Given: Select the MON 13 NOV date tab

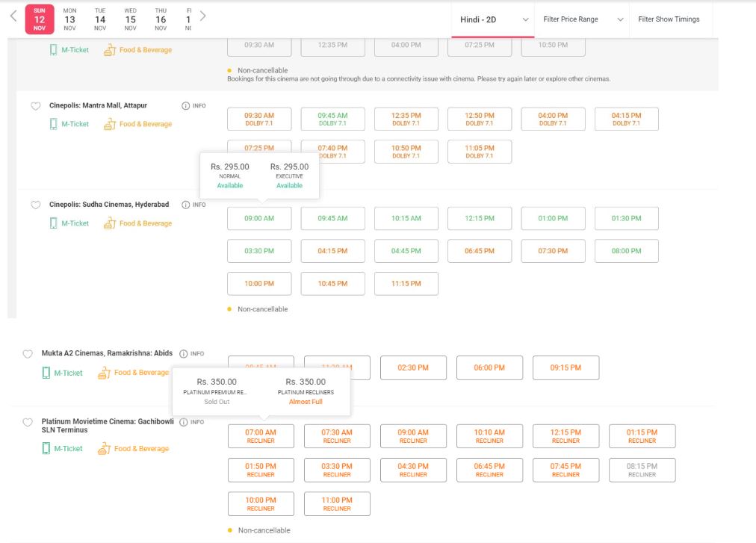Looking at the screenshot, I should 69,19.
